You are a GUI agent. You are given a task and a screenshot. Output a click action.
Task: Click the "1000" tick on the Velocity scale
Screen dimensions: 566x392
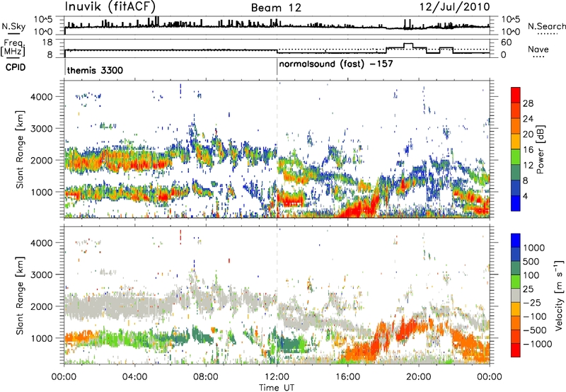(x=534, y=248)
